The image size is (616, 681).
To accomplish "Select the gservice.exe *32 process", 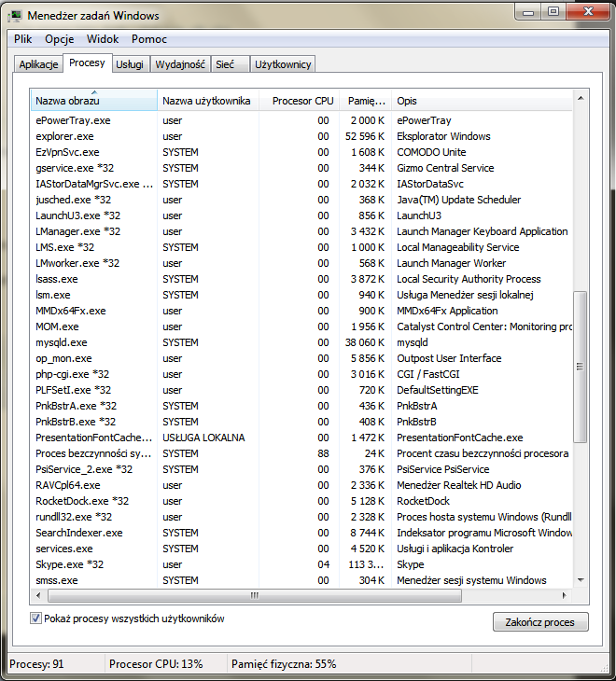I will [x=301, y=168].
